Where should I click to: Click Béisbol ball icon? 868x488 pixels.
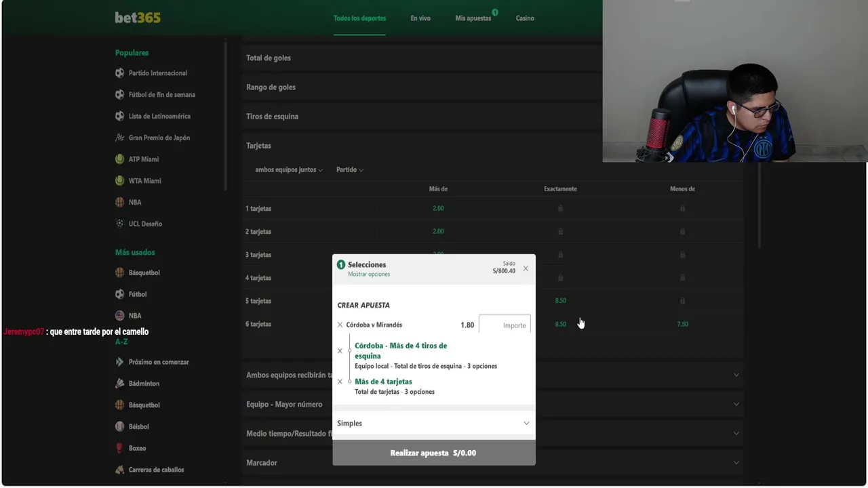[120, 427]
